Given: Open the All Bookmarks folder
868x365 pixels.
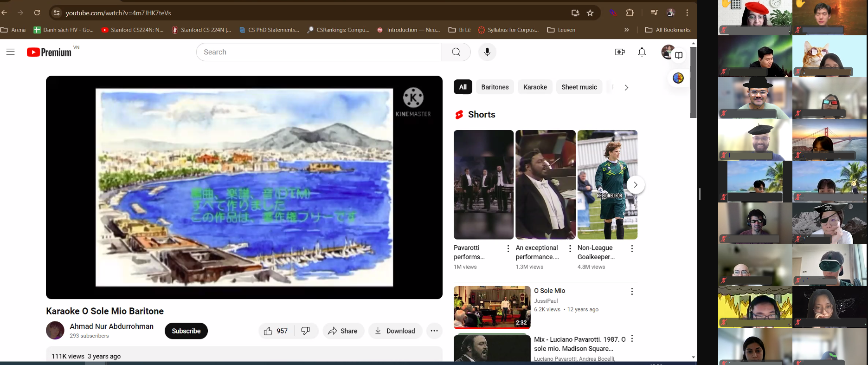Looking at the screenshot, I should click(x=668, y=30).
